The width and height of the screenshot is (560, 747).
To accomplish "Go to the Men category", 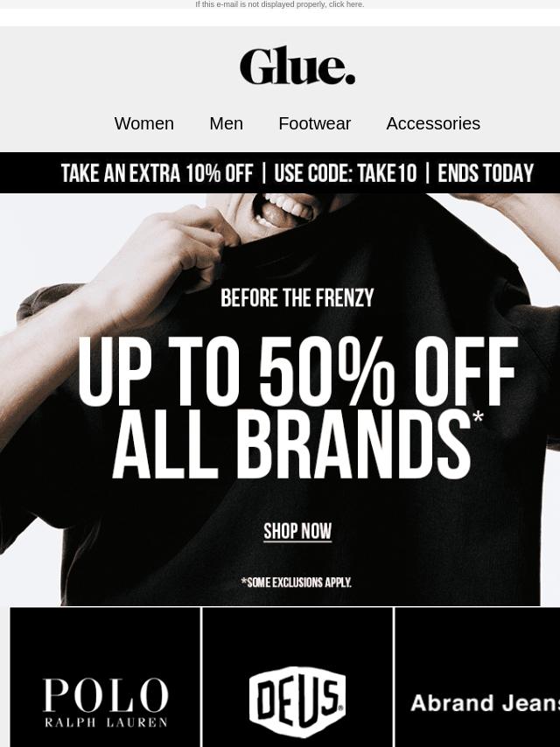I will [x=226, y=123].
